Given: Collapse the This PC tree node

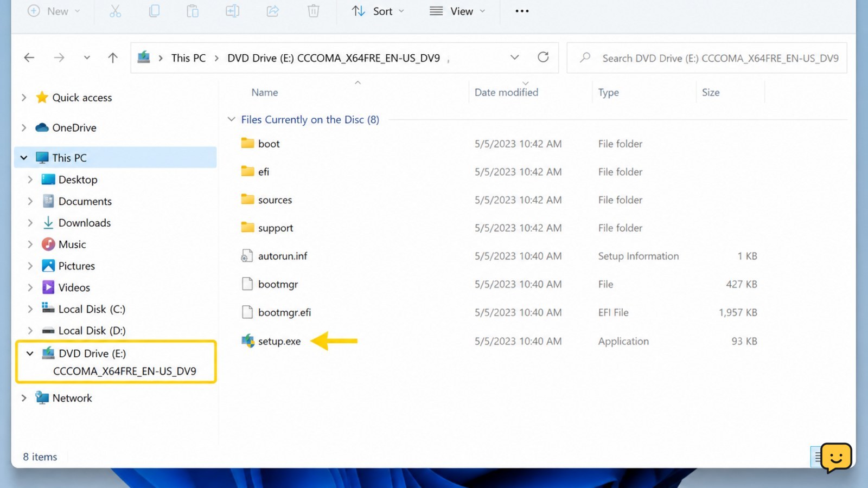Looking at the screenshot, I should [24, 158].
